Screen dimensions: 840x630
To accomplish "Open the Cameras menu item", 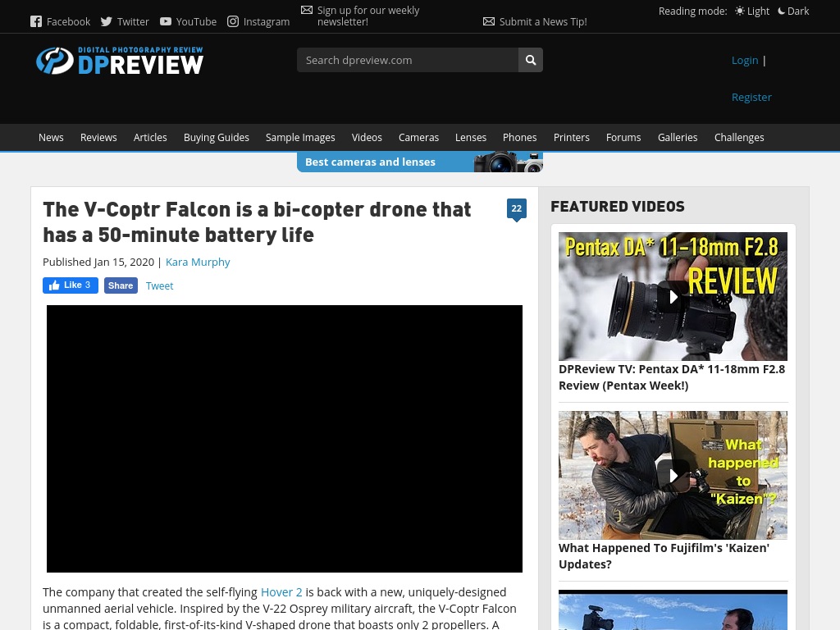I will click(418, 138).
